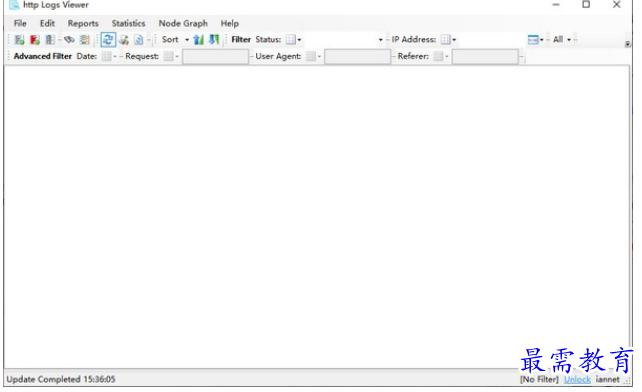Click the toolbar overflow arrow at right edge

click(627, 44)
